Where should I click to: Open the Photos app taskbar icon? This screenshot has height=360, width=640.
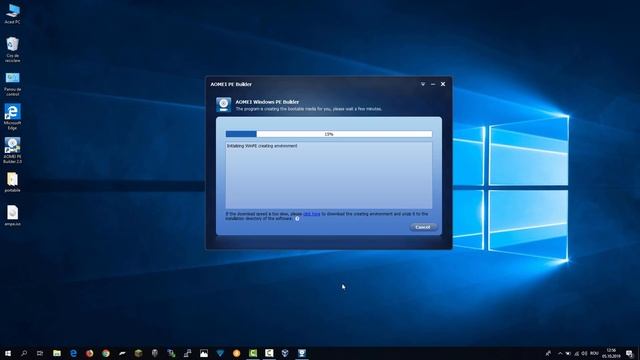[x=204, y=353]
